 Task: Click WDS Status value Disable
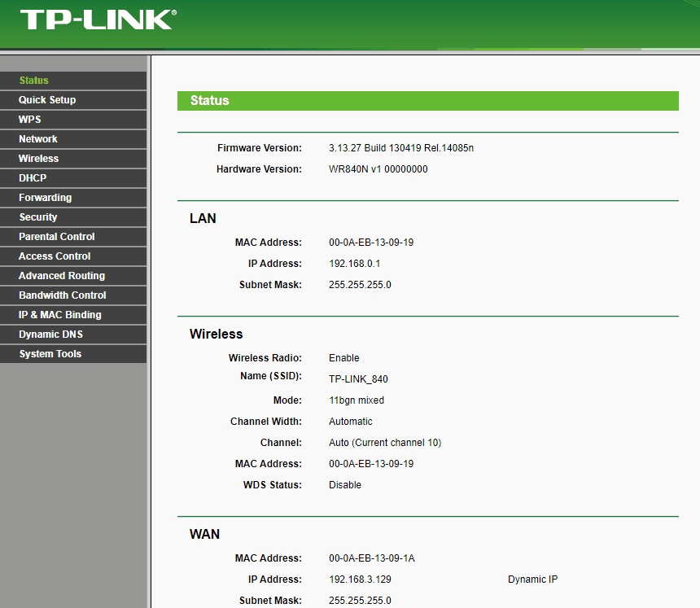coord(344,485)
